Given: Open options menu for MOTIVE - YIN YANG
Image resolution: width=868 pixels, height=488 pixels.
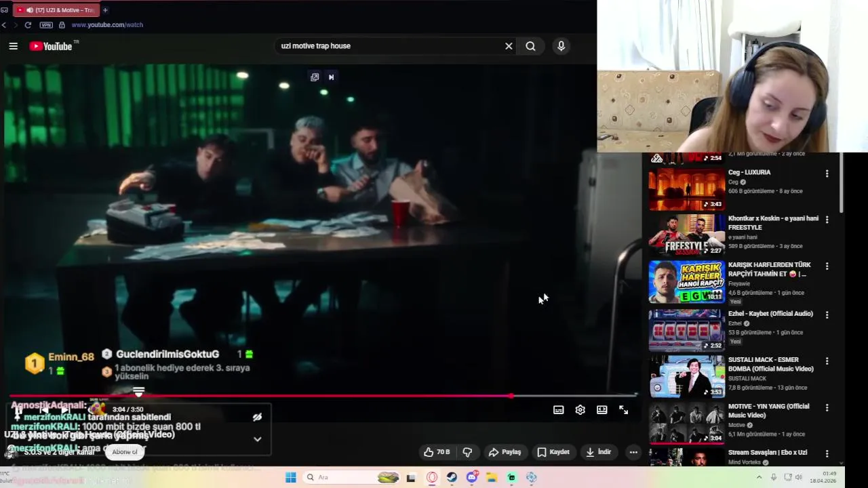Looking at the screenshot, I should point(827,407).
